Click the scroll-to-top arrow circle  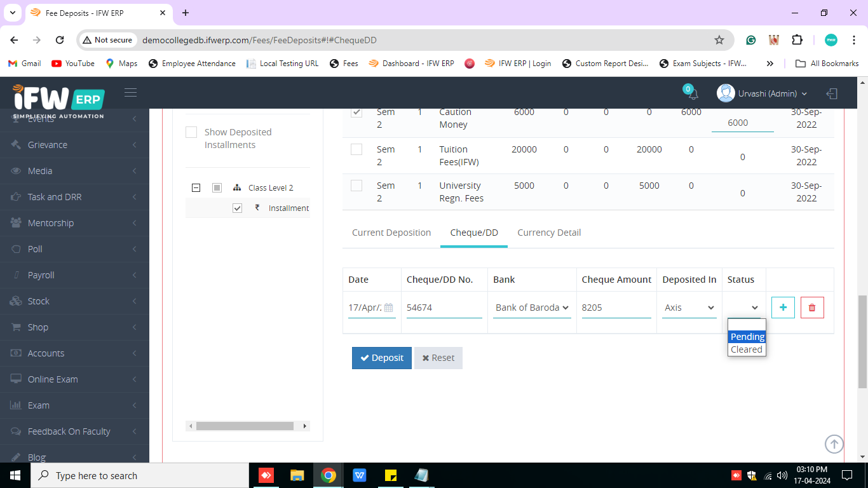coord(834,444)
